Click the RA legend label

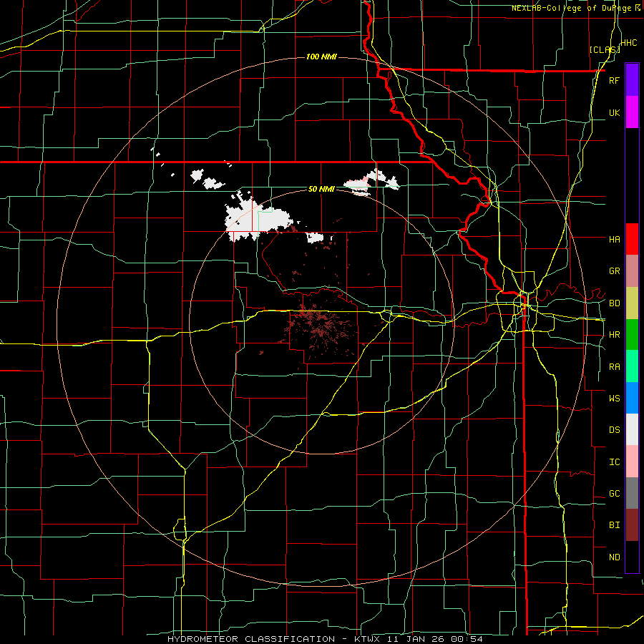click(x=614, y=367)
